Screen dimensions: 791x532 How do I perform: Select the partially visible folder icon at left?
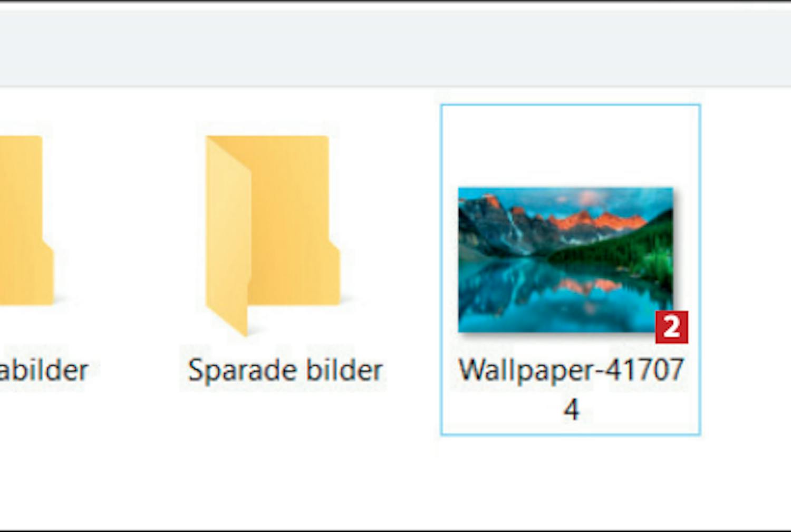(x=26, y=220)
